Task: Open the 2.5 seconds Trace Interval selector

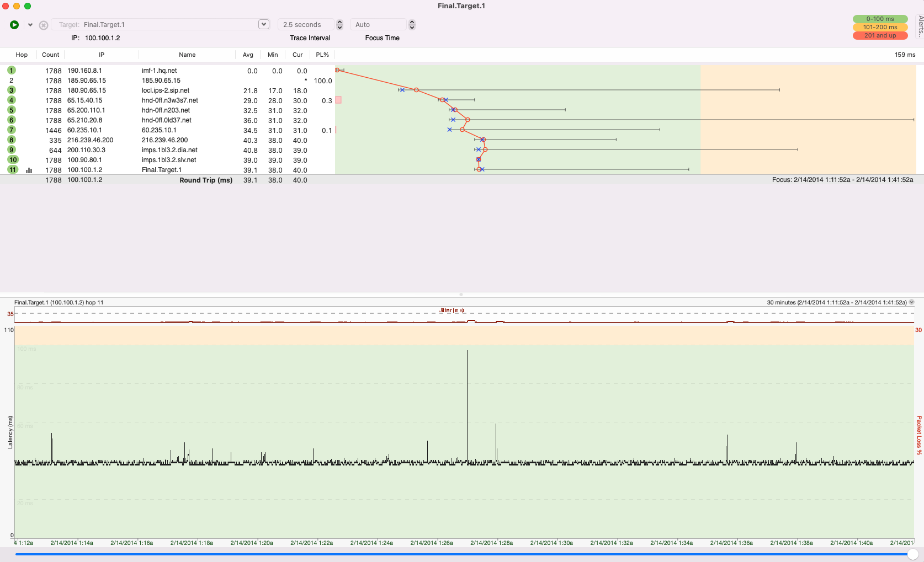Action: (x=307, y=24)
